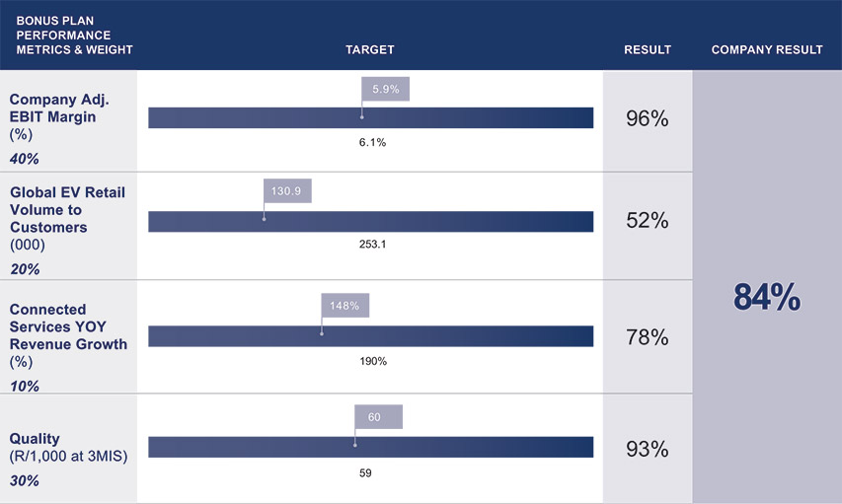Select the 148% marker callout
Viewport: 842px width, 504px height.
[x=344, y=305]
